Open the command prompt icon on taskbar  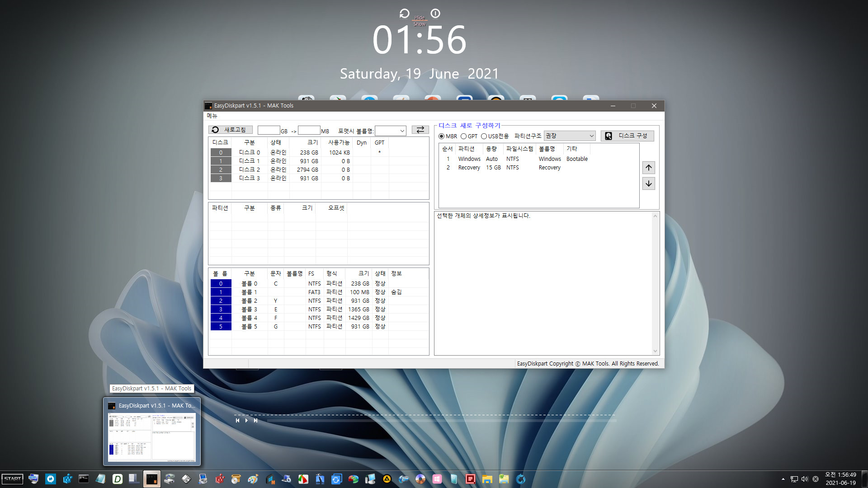[84, 479]
